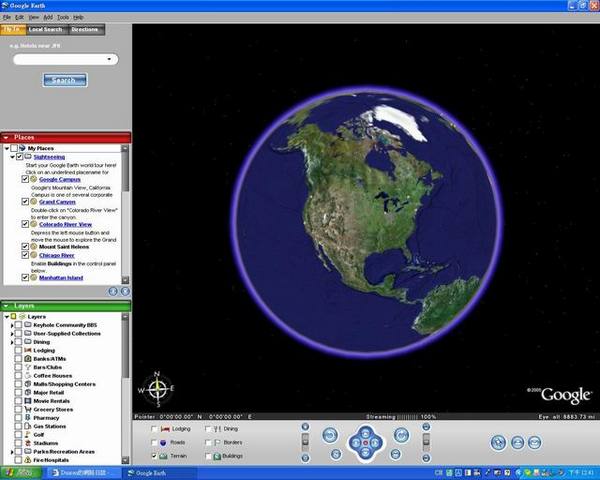Switch to the Directions tab

(x=85, y=29)
